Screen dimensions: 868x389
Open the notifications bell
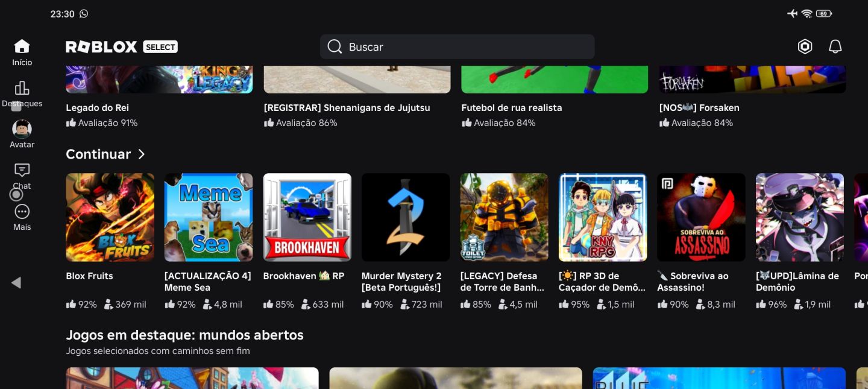(x=835, y=46)
